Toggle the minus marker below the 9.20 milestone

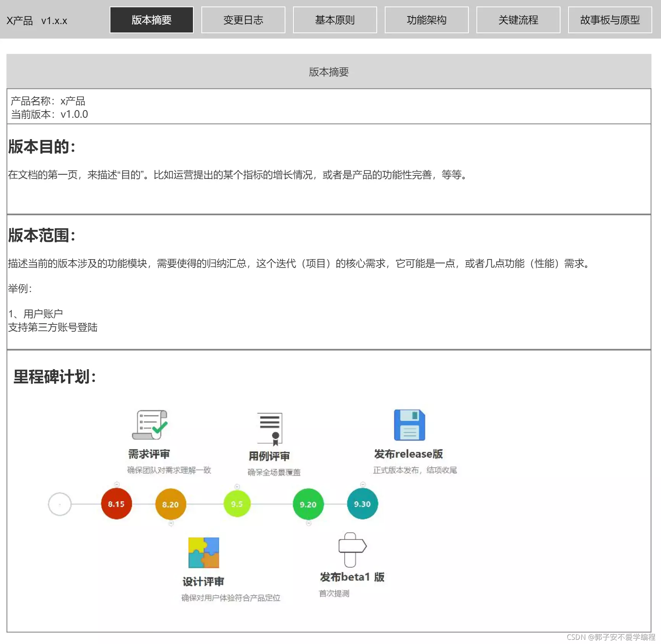[308, 524]
